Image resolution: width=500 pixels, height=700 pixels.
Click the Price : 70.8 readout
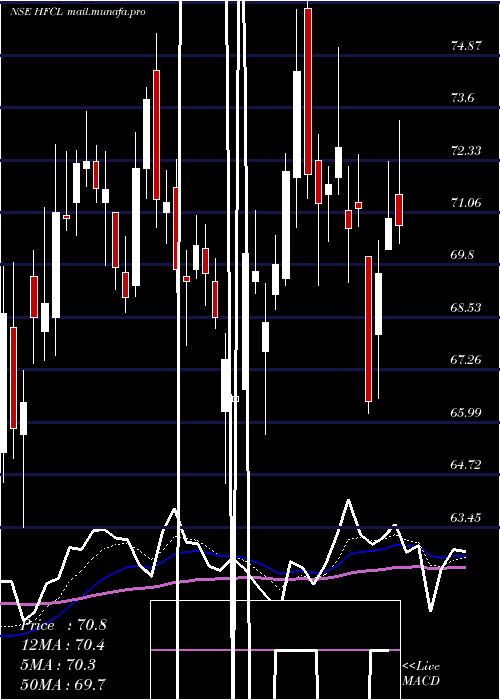(63, 625)
